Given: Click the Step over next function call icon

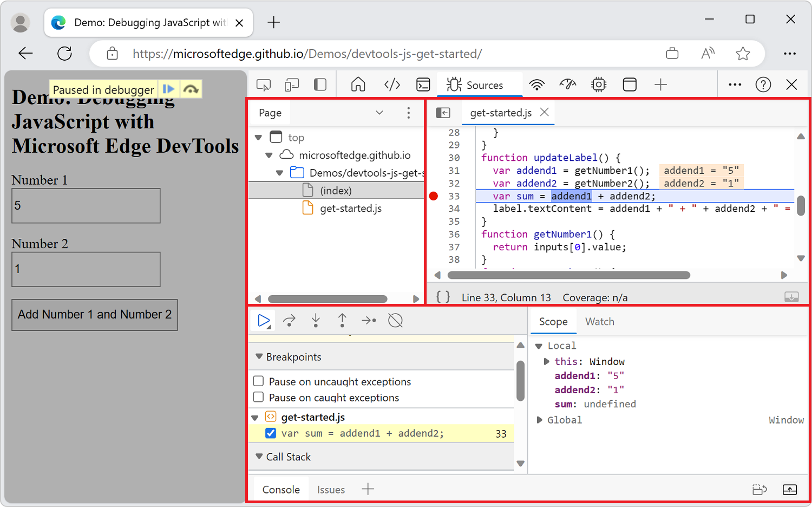Looking at the screenshot, I should [289, 320].
